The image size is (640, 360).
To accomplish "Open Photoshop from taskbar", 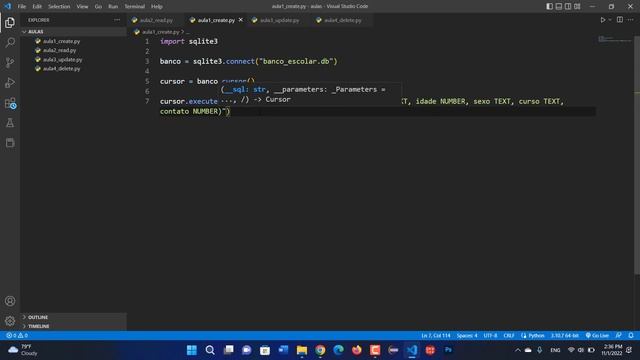I will coord(448,350).
